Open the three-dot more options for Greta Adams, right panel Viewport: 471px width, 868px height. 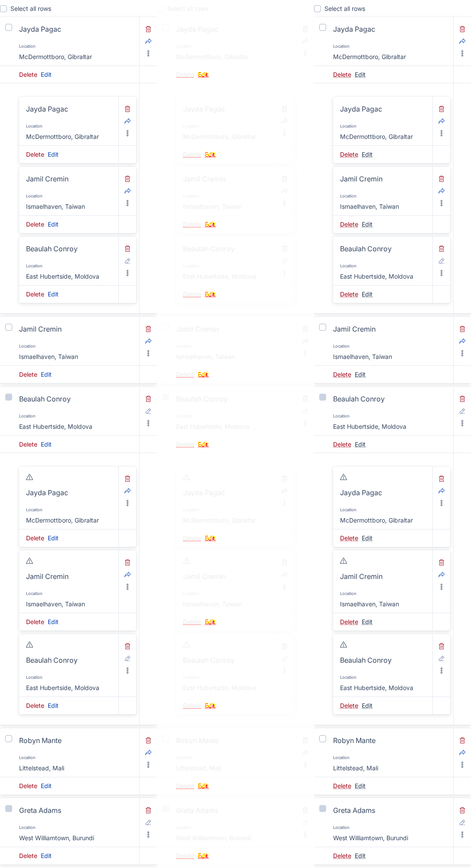click(462, 835)
